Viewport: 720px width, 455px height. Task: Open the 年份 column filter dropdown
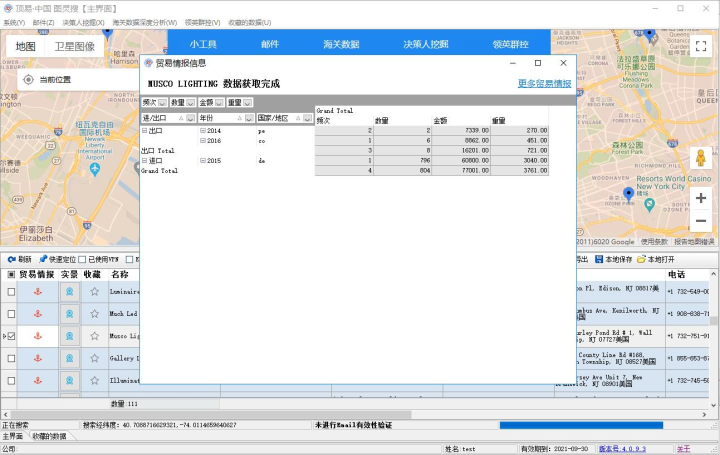(x=249, y=118)
